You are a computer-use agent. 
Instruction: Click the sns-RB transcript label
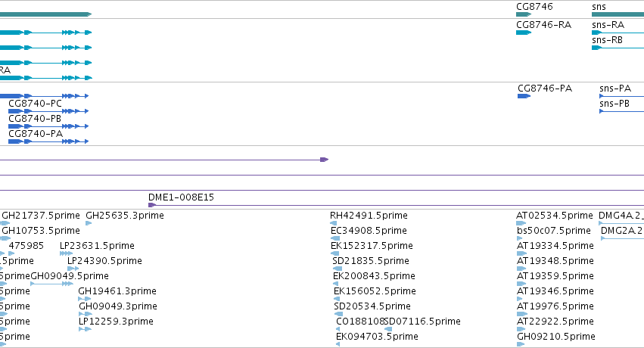tap(607, 40)
